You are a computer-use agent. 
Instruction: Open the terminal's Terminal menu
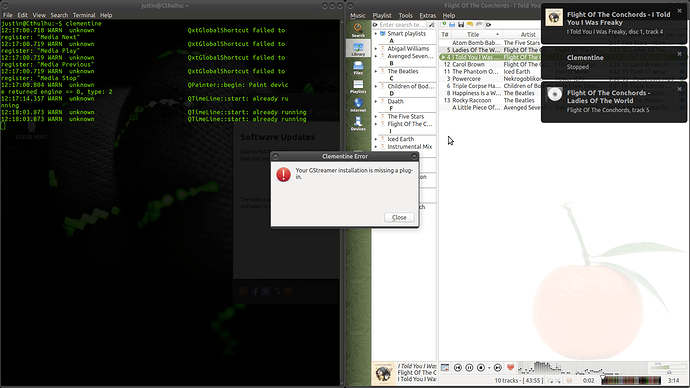[84, 15]
